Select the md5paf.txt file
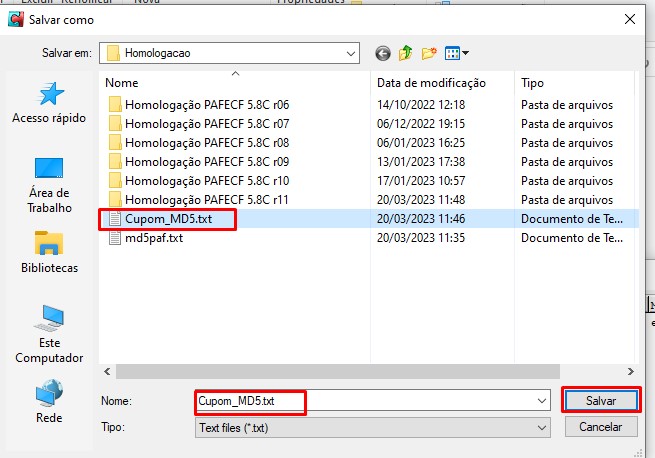This screenshot has height=458, width=655. point(154,238)
